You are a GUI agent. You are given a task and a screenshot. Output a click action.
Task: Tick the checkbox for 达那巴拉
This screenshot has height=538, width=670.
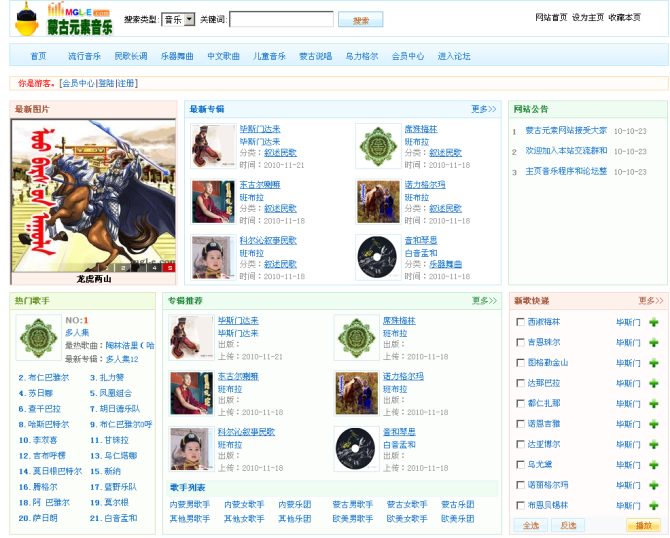(x=520, y=383)
